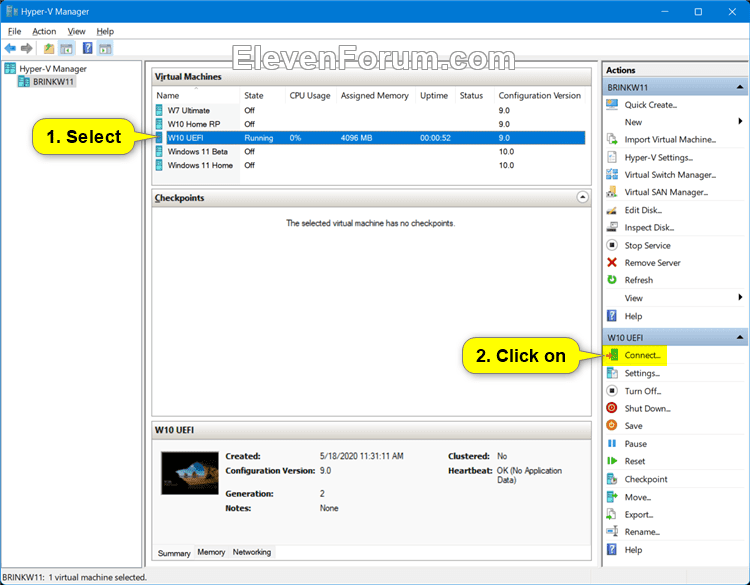Click Help under BRINKW11 actions
Image resolution: width=750 pixels, height=585 pixels.
633,316
